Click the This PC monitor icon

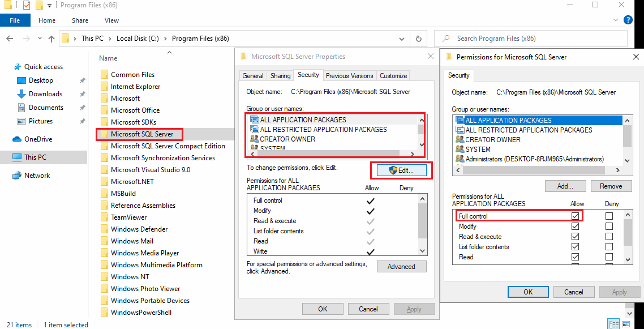pos(17,157)
